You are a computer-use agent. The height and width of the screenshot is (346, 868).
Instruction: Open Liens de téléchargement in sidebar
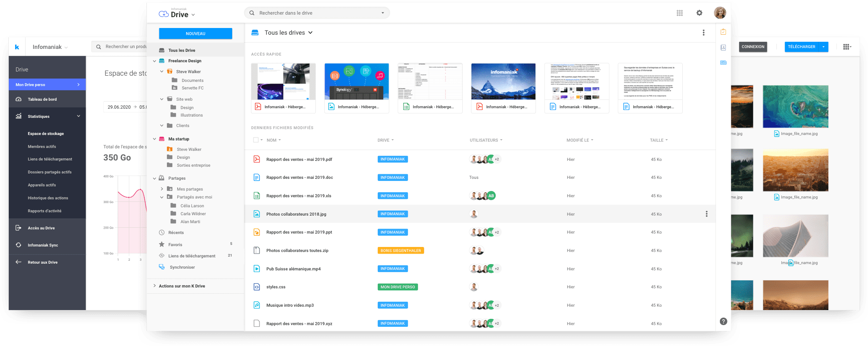(x=192, y=256)
